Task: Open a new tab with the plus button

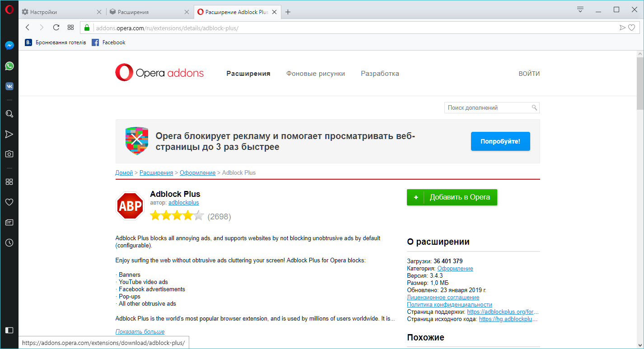Action: coord(288,12)
